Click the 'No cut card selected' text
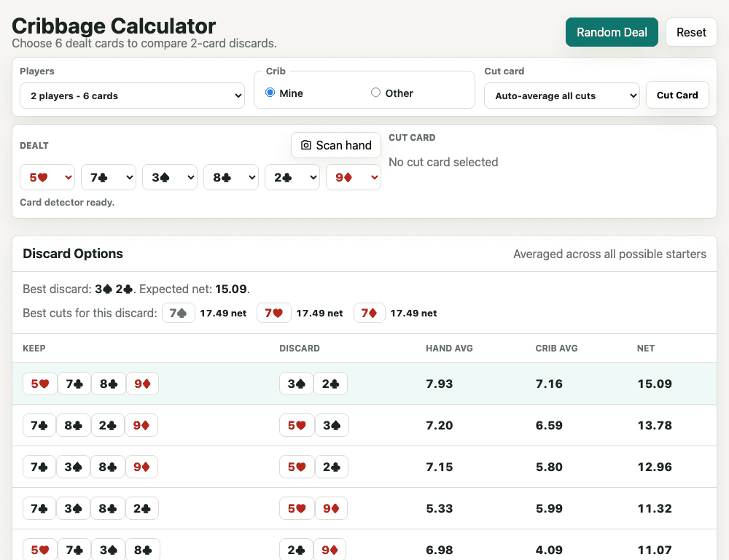The height and width of the screenshot is (560, 729). tap(443, 162)
